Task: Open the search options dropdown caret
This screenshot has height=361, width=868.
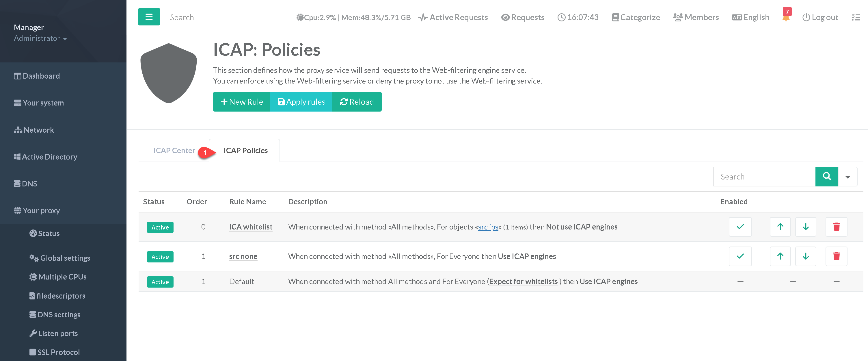Action: (847, 177)
